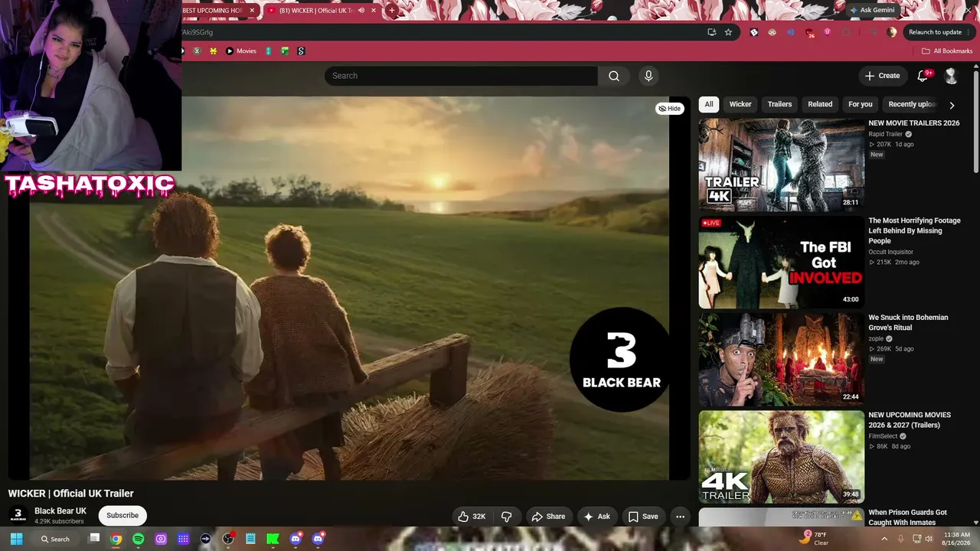This screenshot has height=551, width=980.
Task: Start voice search with the microphone icon
Action: [648, 76]
